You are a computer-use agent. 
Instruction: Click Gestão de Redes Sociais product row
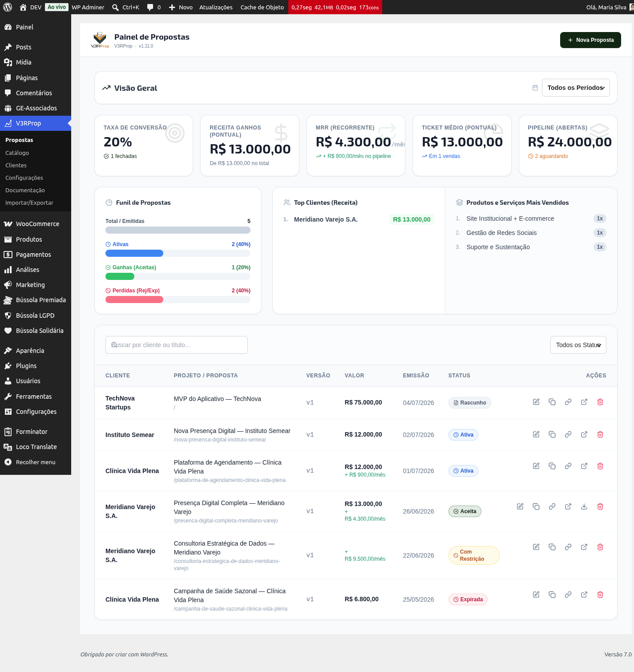[x=531, y=233]
